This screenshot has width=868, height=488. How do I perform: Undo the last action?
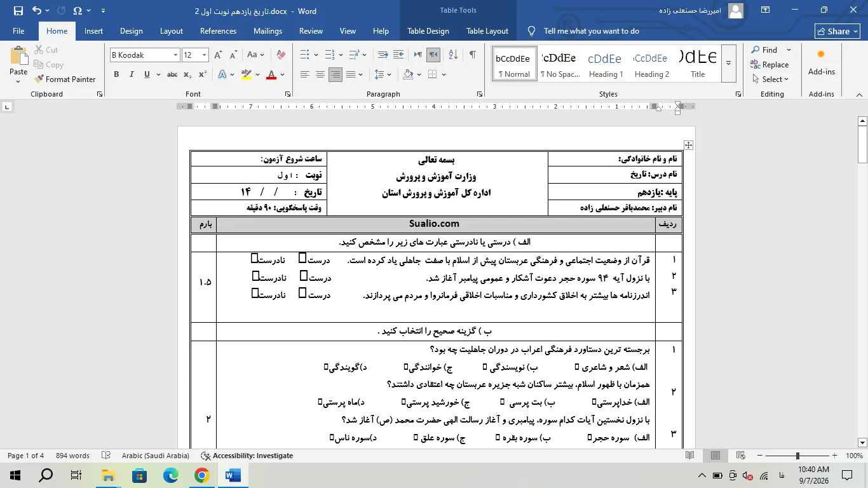pyautogui.click(x=36, y=11)
